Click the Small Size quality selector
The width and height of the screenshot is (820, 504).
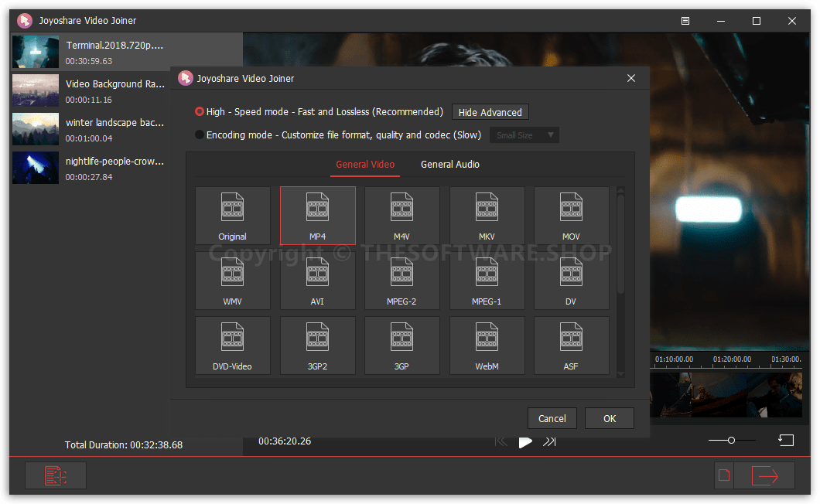click(518, 135)
